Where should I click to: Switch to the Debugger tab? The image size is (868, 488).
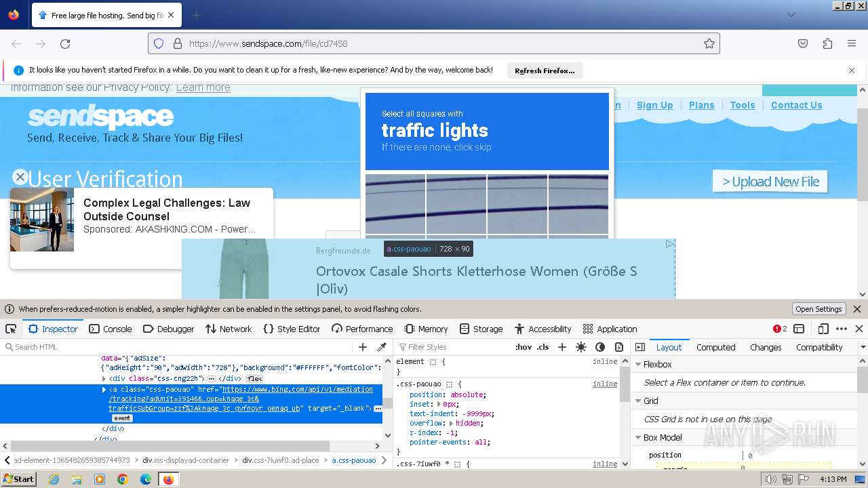(x=169, y=329)
